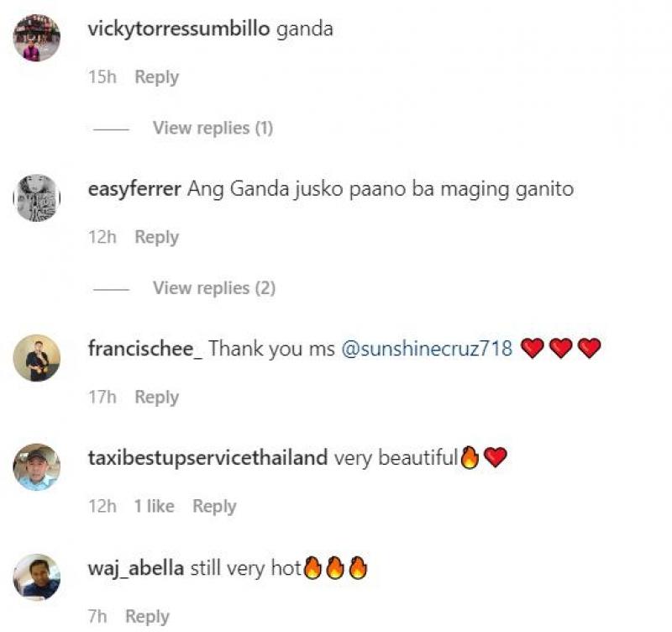
Task: Reply to easyferrer's comment
Action: tap(157, 238)
